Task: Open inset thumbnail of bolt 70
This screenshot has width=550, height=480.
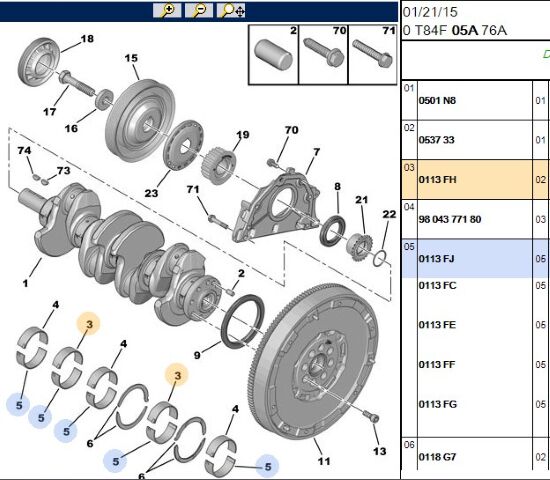Action: (x=323, y=55)
